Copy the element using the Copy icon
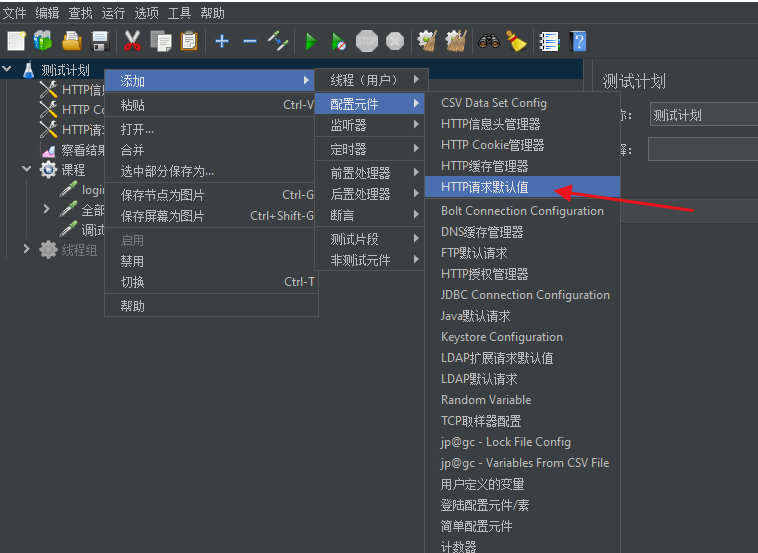This screenshot has height=553, width=758. point(160,41)
